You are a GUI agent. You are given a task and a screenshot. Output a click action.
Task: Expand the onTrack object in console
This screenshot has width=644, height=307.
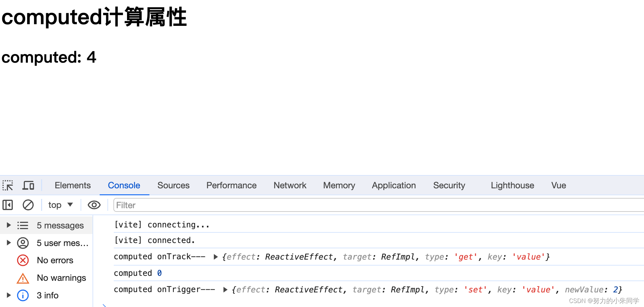point(216,257)
